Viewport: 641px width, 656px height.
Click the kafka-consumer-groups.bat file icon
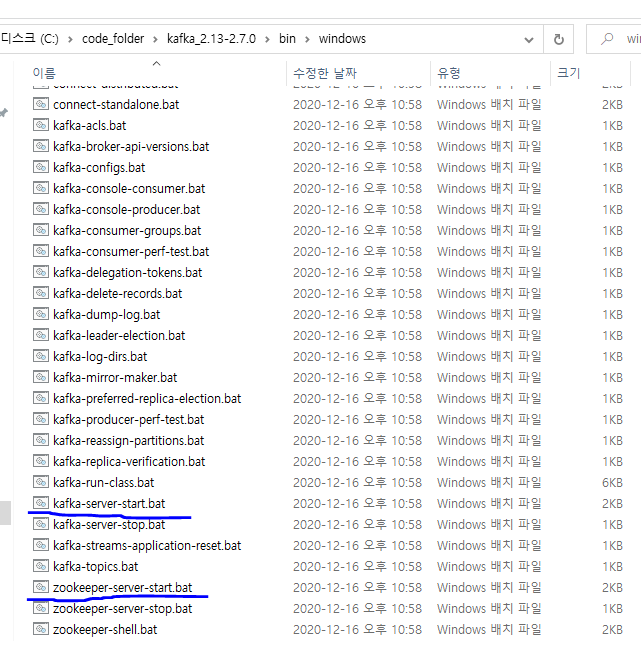(41, 230)
